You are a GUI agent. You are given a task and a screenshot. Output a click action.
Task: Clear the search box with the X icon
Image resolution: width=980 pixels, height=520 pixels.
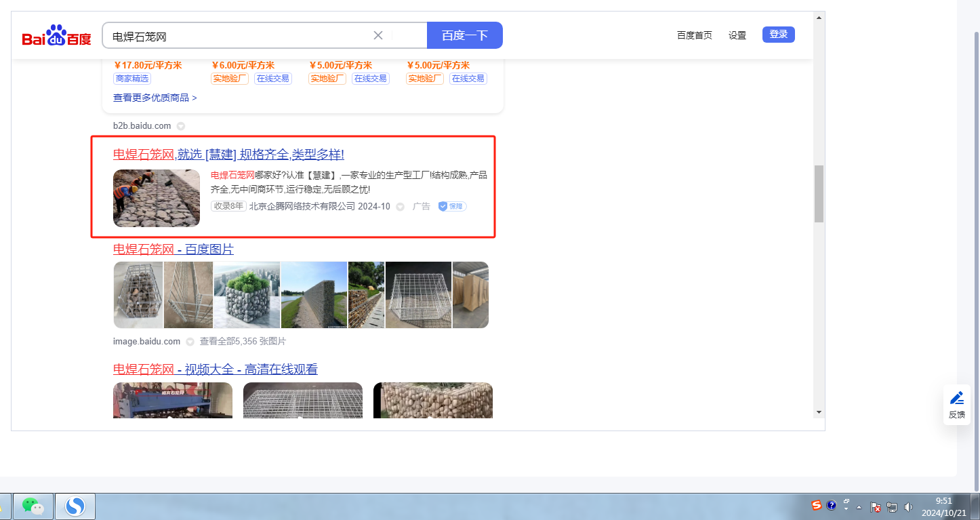[x=378, y=35]
